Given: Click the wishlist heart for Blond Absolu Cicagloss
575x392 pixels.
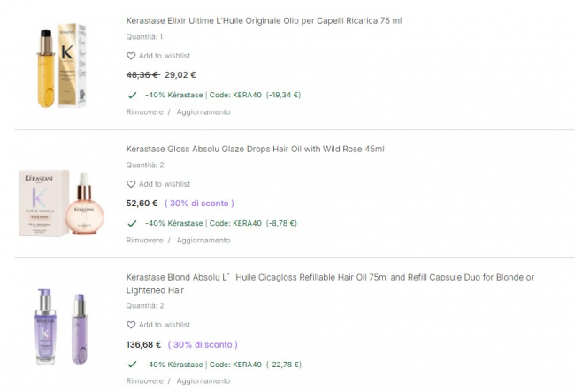Looking at the screenshot, I should click(x=131, y=325).
